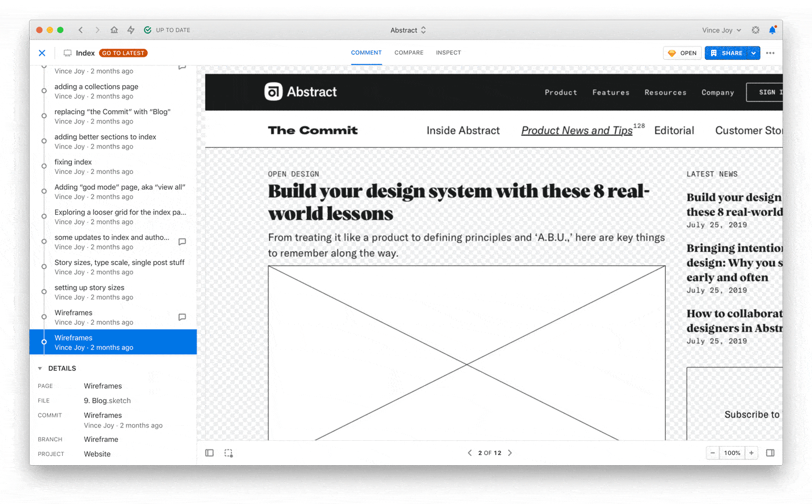
Task: Click the "Editorial" category in artboard
Action: click(x=674, y=130)
